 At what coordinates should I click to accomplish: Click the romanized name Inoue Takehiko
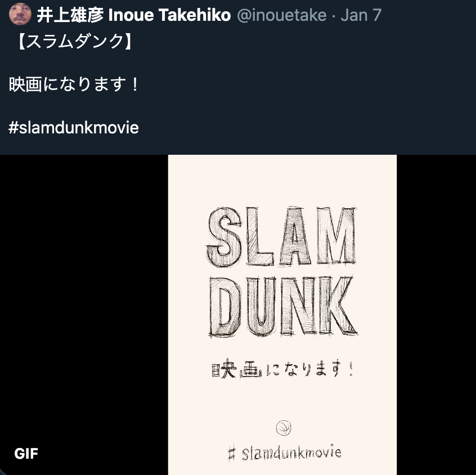(x=169, y=15)
